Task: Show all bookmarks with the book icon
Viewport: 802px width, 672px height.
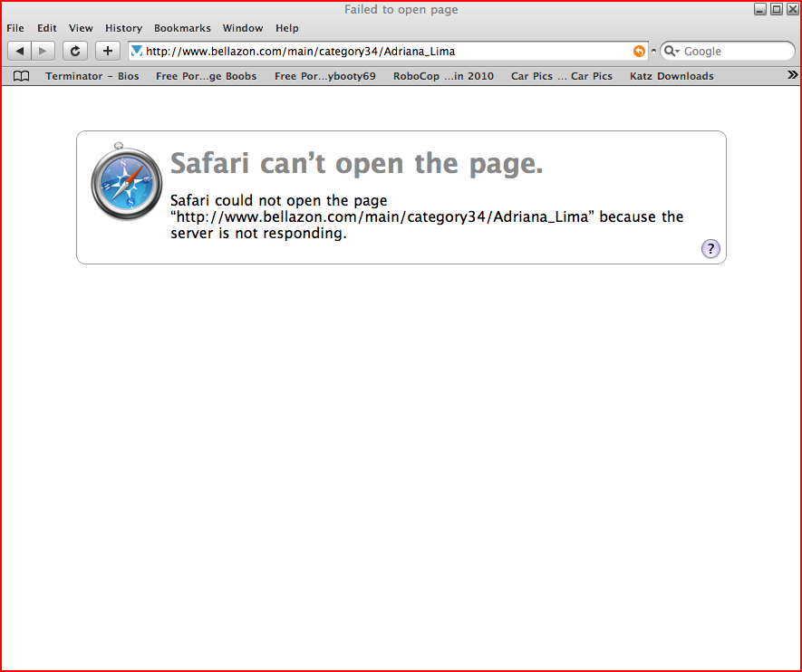Action: (22, 76)
